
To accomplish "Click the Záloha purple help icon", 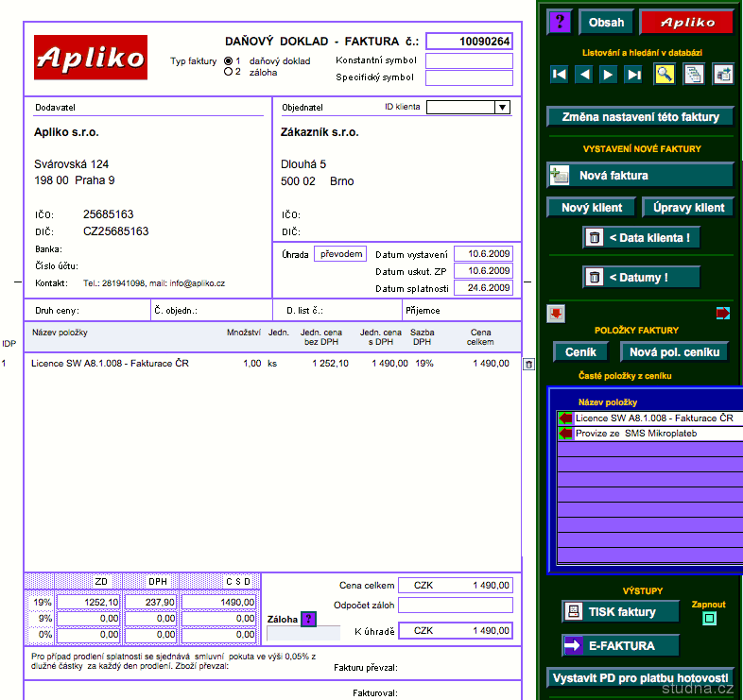I will click(308, 619).
